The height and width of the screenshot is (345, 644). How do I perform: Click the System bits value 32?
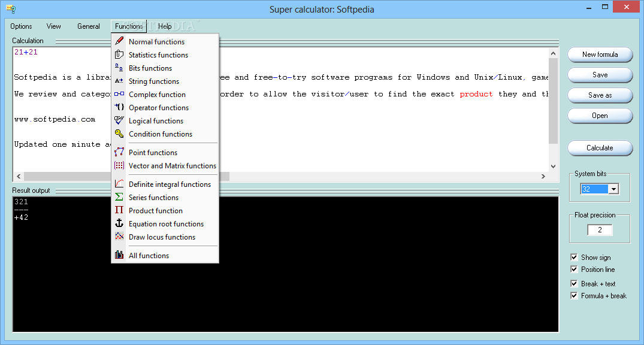(x=595, y=189)
